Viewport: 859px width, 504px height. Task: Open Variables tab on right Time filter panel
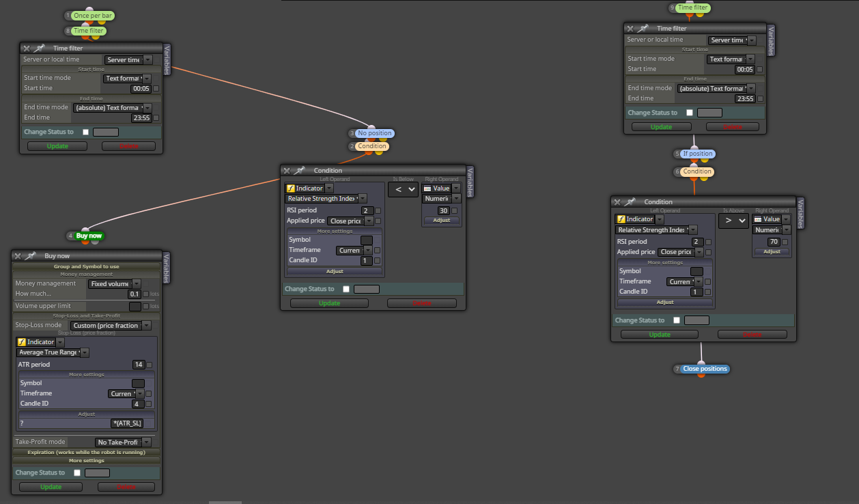(770, 40)
